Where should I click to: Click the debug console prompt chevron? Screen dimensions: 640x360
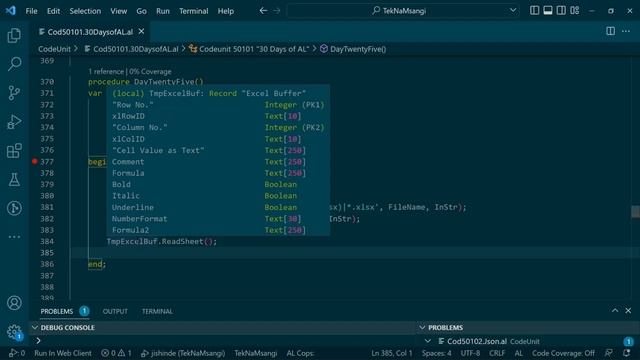(x=38, y=340)
